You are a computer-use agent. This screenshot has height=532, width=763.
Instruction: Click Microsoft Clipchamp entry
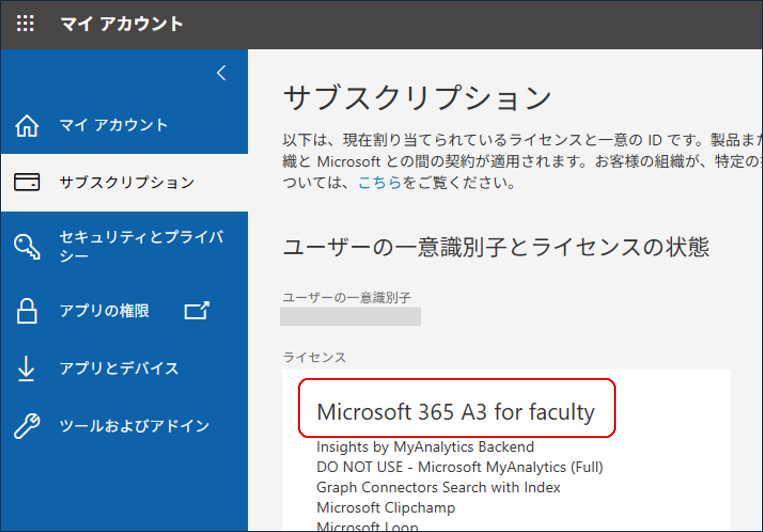tap(386, 508)
